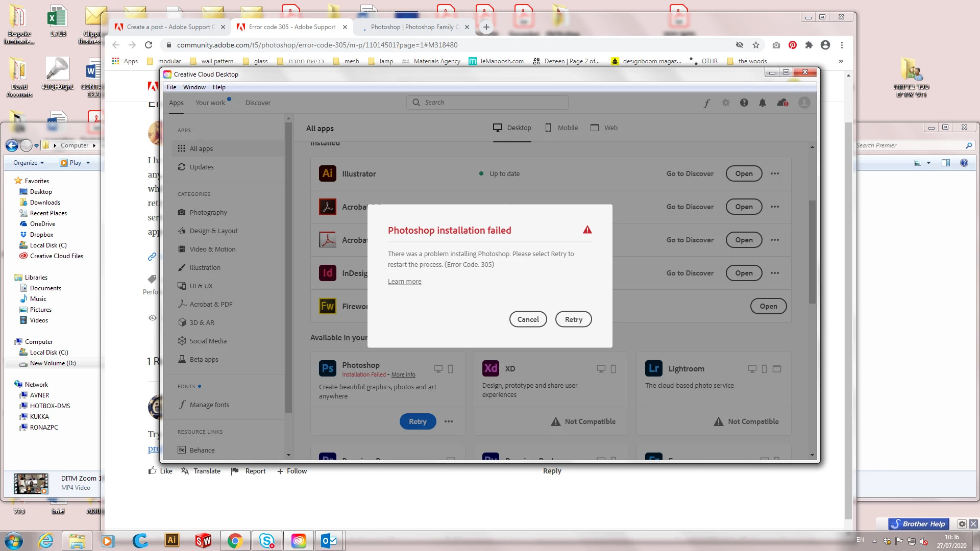The height and width of the screenshot is (551, 980).
Task: Cancel the Photoshop installation failed dialog
Action: 528,319
